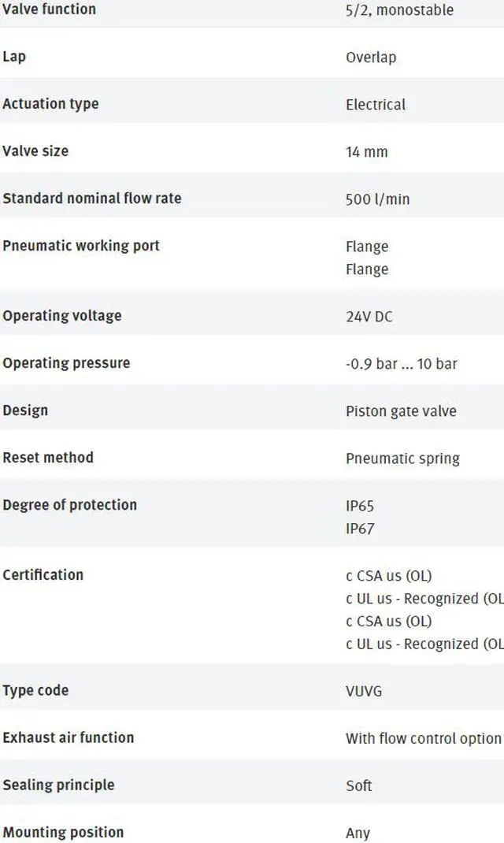Click the Overlap value in Lap row
The image size is (504, 843).
[371, 57]
